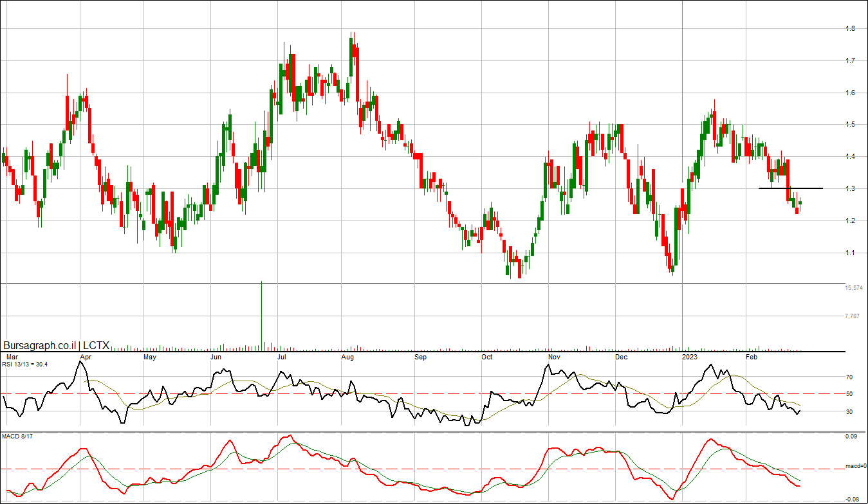Select the RSI 50 level label
The image size is (868, 504).
[849, 394]
